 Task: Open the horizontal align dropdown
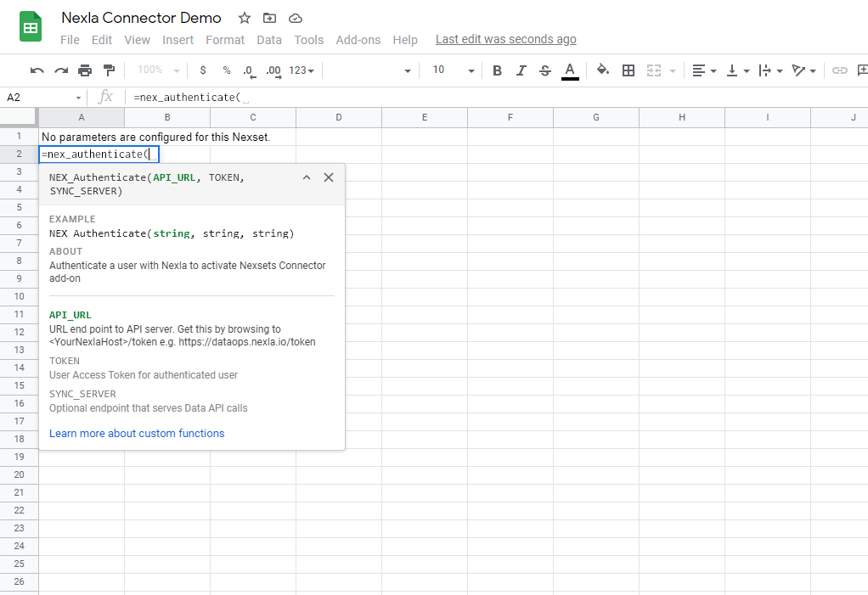tap(704, 70)
